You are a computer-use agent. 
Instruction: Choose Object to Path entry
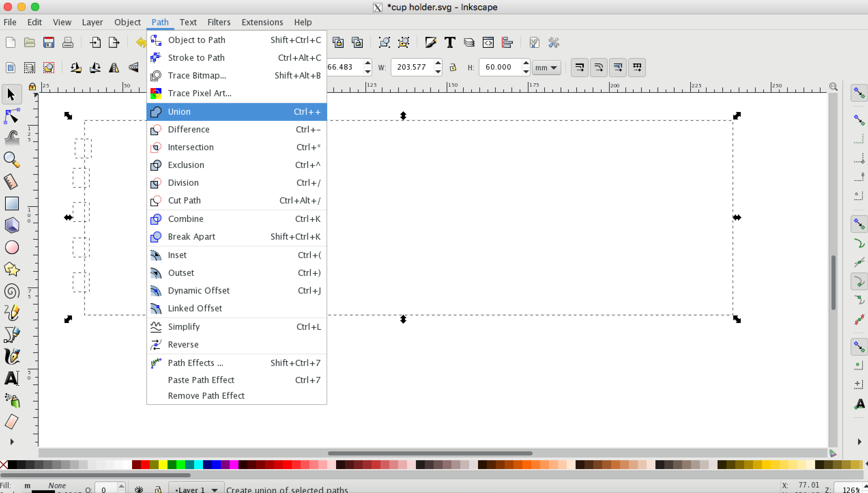(236, 40)
